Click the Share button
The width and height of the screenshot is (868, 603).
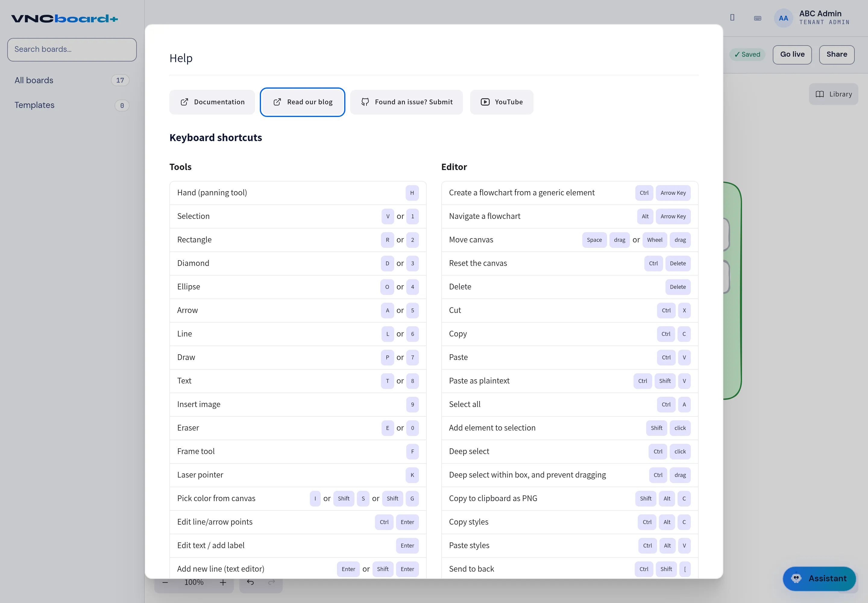point(837,54)
